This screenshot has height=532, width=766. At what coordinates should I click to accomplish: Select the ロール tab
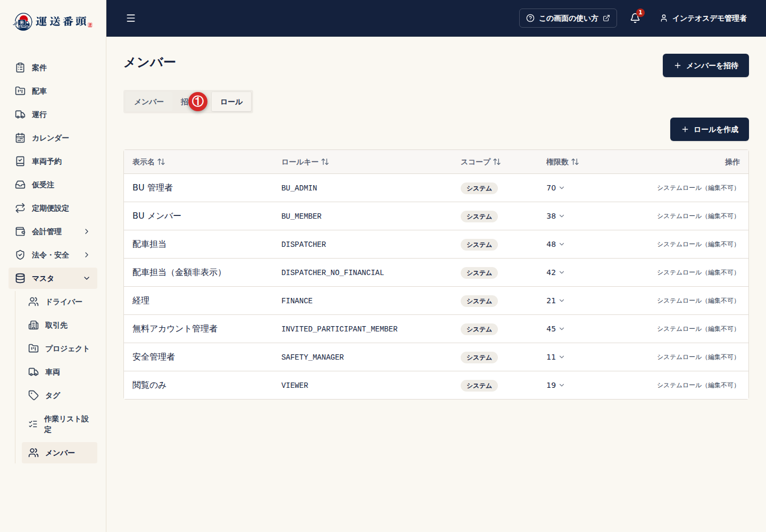pos(231,102)
